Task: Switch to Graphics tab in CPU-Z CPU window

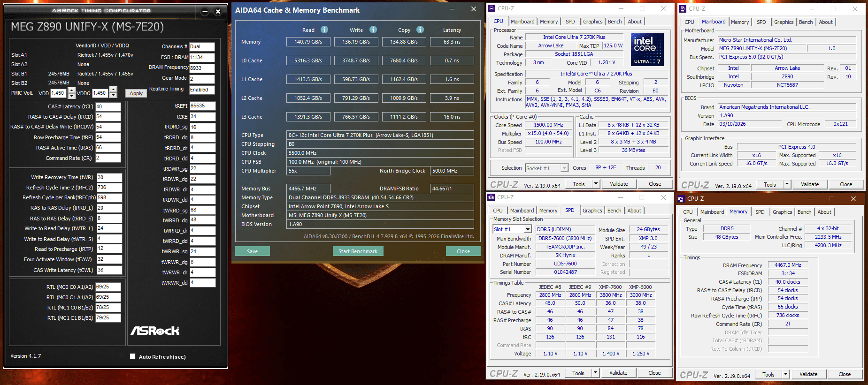Action: point(592,22)
